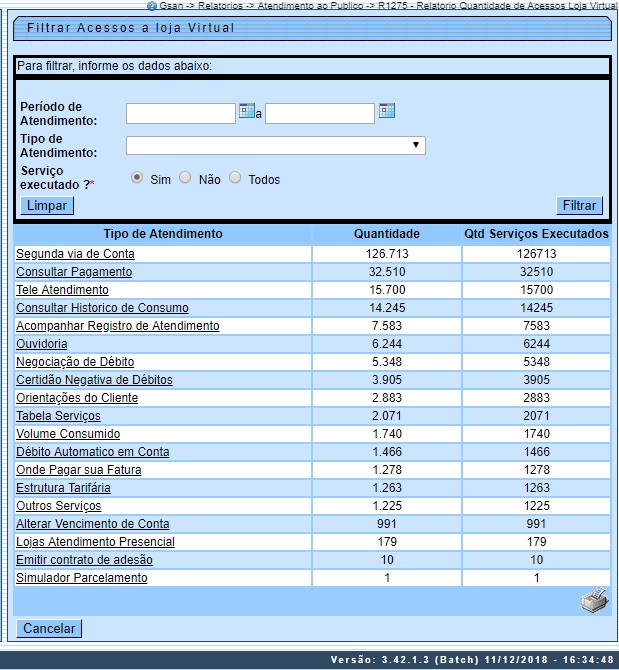Open the Negociação de Débito link
The image size is (619, 670).
coord(75,362)
